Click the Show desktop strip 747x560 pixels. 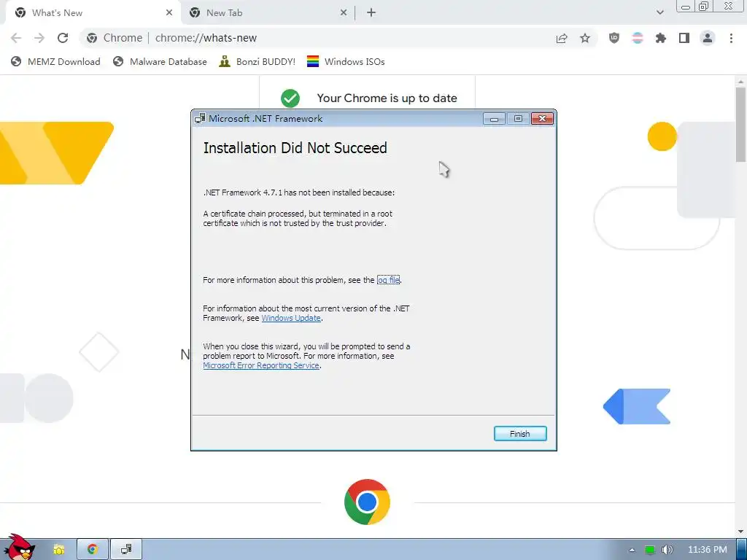pyautogui.click(x=741, y=550)
